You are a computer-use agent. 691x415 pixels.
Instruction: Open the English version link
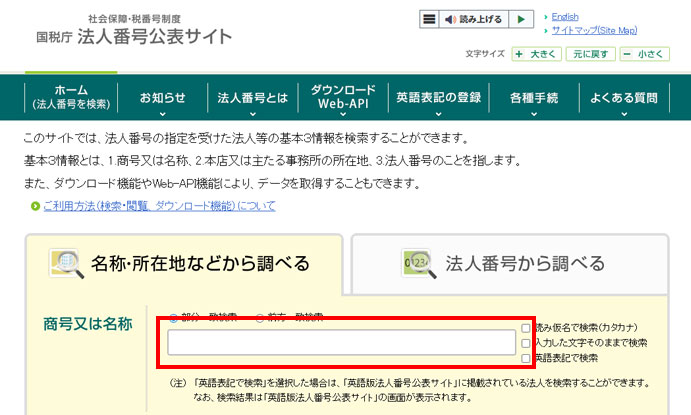pos(565,17)
